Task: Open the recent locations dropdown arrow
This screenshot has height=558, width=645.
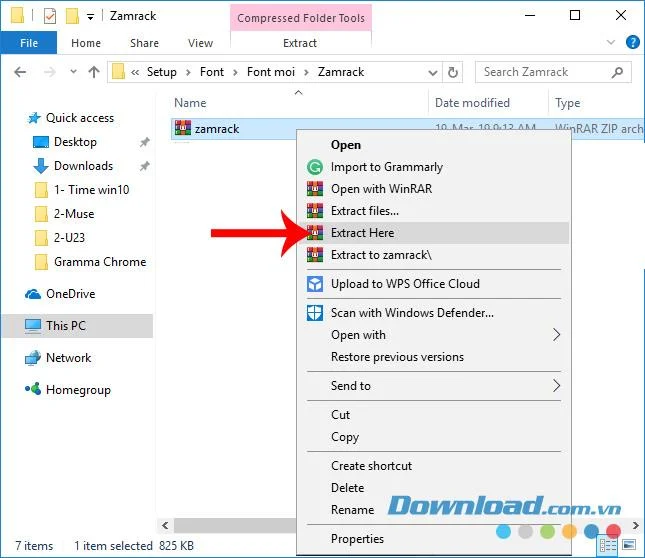Action: [73, 72]
